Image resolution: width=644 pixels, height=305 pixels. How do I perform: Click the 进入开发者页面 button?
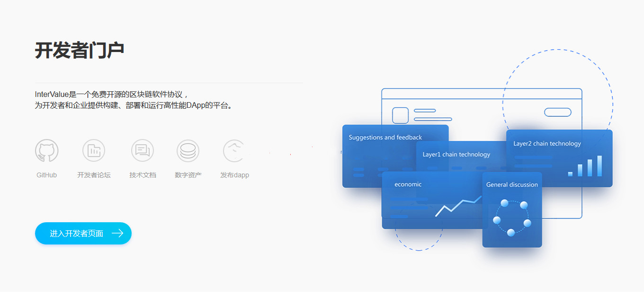click(83, 233)
